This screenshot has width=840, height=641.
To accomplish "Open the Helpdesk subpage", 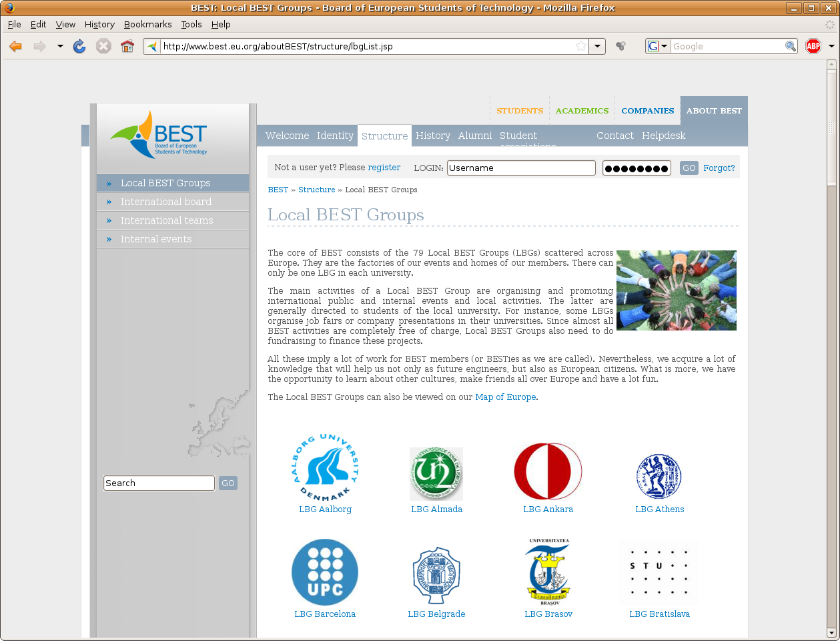I will (664, 136).
